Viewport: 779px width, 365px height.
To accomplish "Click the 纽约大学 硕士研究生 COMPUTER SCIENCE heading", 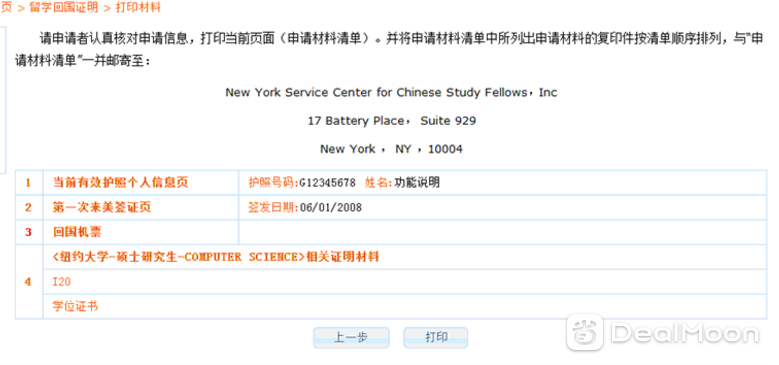I will pos(216,257).
